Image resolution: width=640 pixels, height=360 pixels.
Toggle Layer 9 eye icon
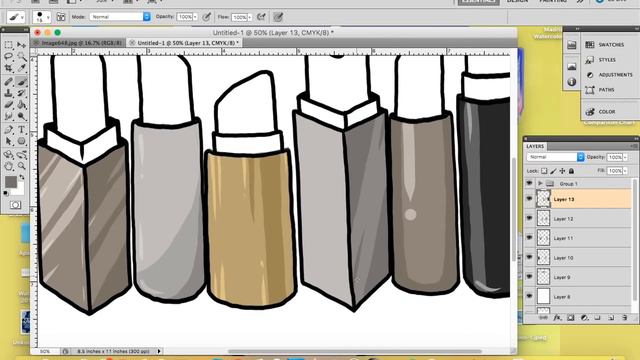529,277
